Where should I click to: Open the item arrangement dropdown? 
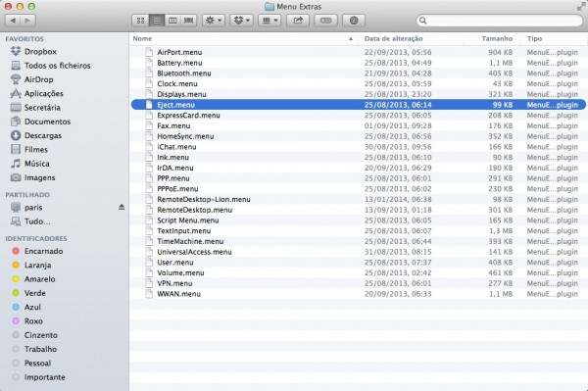(x=269, y=21)
